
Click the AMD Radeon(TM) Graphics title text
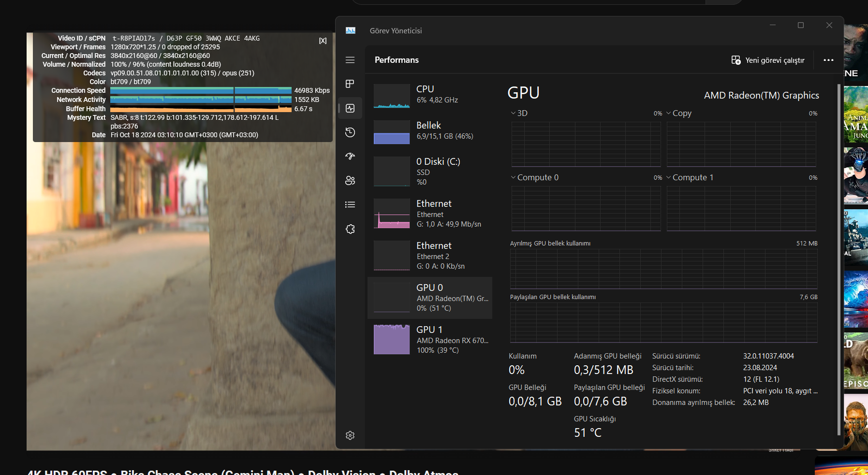click(761, 95)
